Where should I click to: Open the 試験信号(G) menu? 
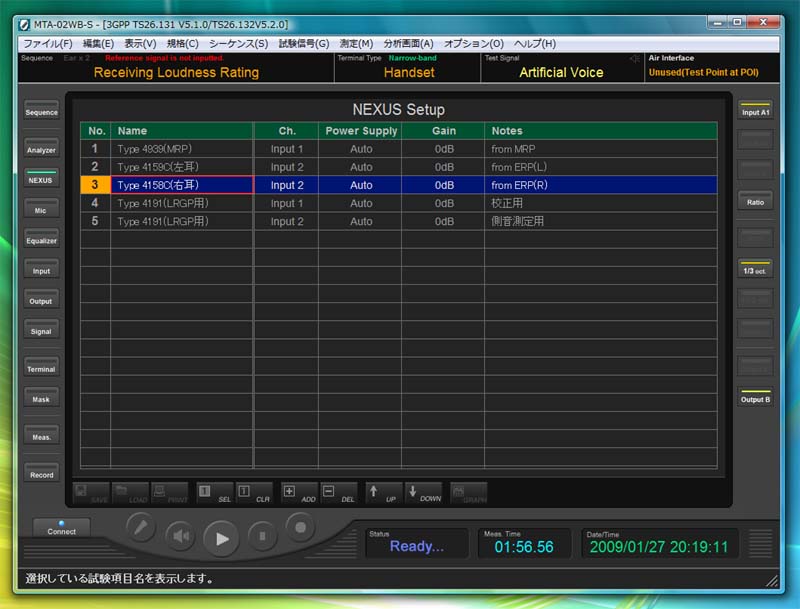click(304, 44)
